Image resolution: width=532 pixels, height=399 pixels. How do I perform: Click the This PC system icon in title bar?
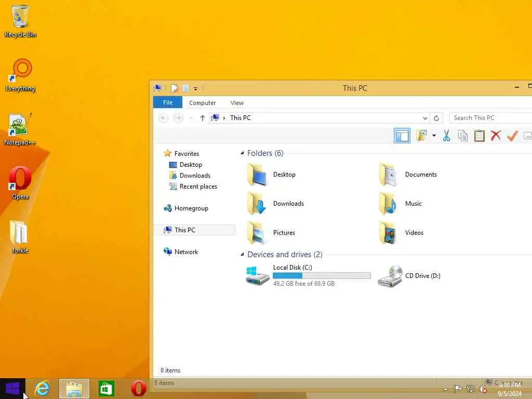pos(157,88)
